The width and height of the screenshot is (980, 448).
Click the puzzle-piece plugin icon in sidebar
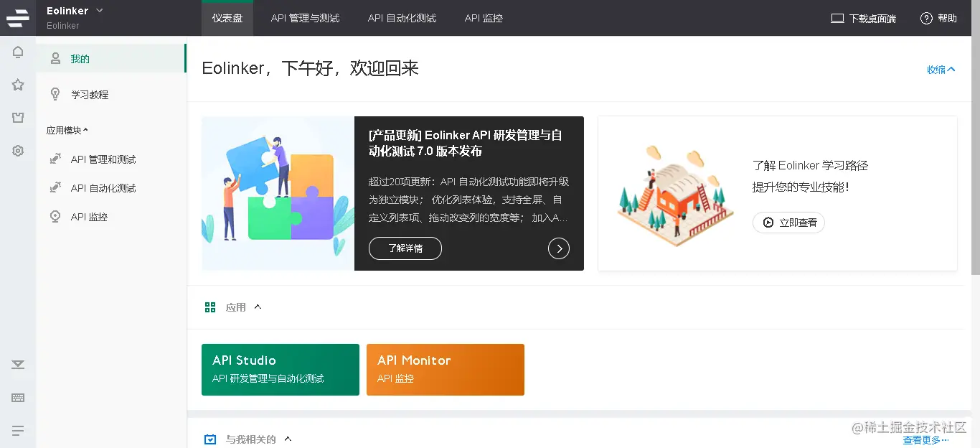click(18, 118)
